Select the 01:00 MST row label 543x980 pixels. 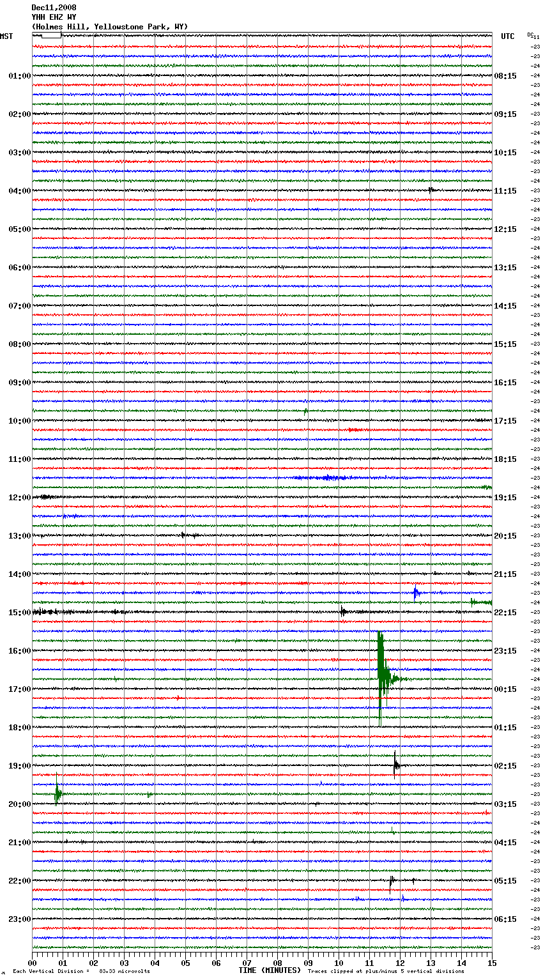19,76
